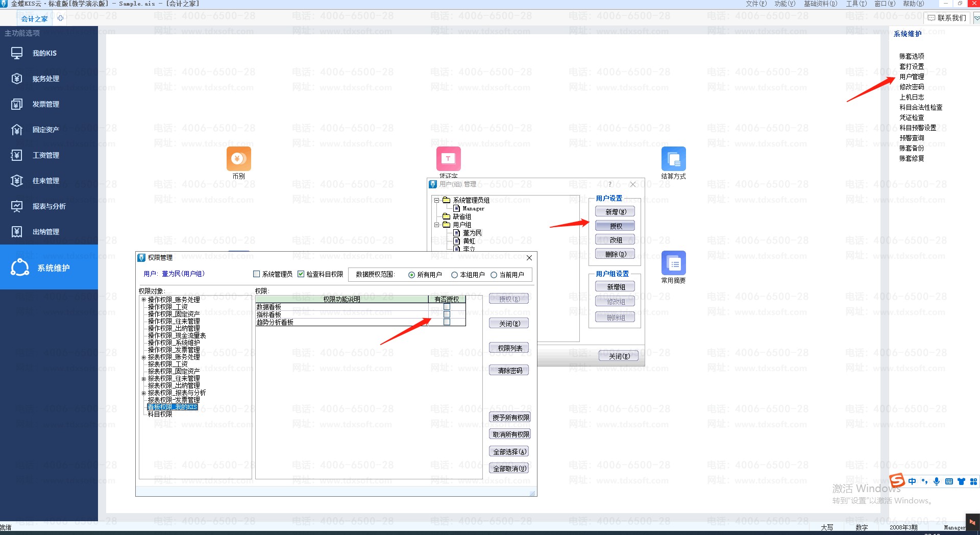Open the Sogou soft keyboard icon

click(x=949, y=481)
